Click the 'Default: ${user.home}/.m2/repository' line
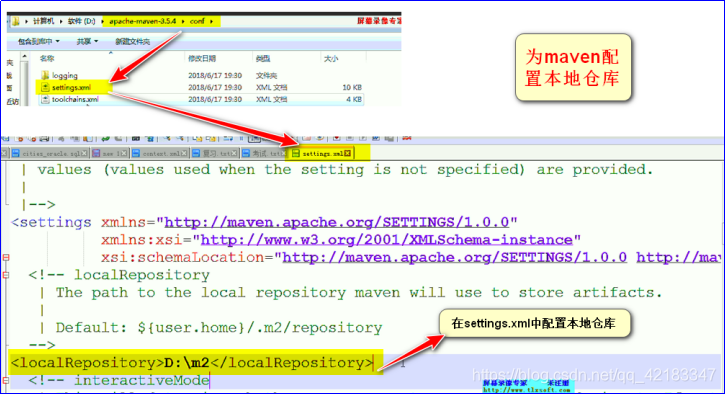The width and height of the screenshot is (726, 394). point(219,328)
